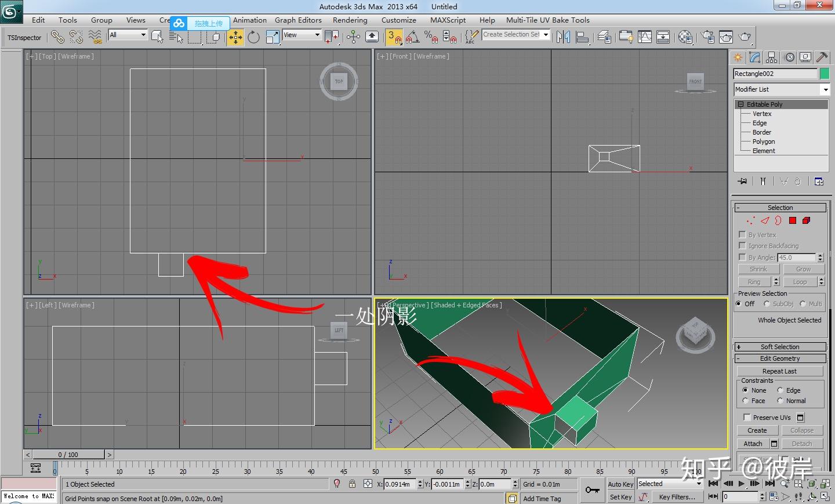Select the Select and Link tool
The image size is (835, 504).
point(57,37)
